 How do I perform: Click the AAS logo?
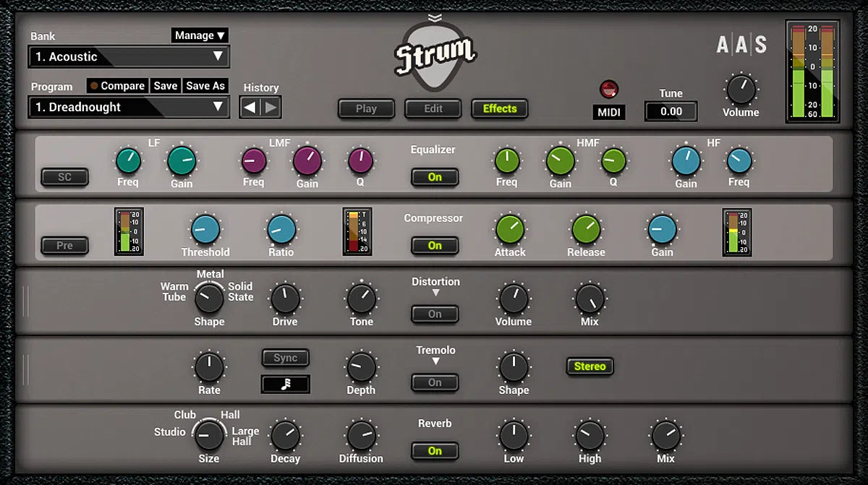(741, 46)
